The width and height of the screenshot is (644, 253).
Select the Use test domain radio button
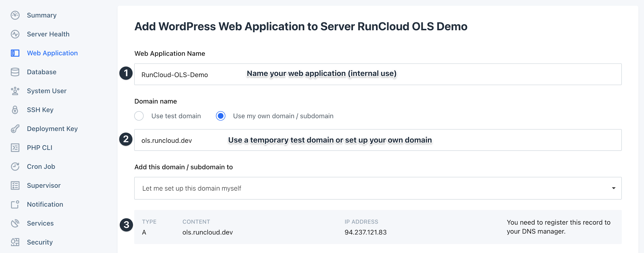pos(139,116)
